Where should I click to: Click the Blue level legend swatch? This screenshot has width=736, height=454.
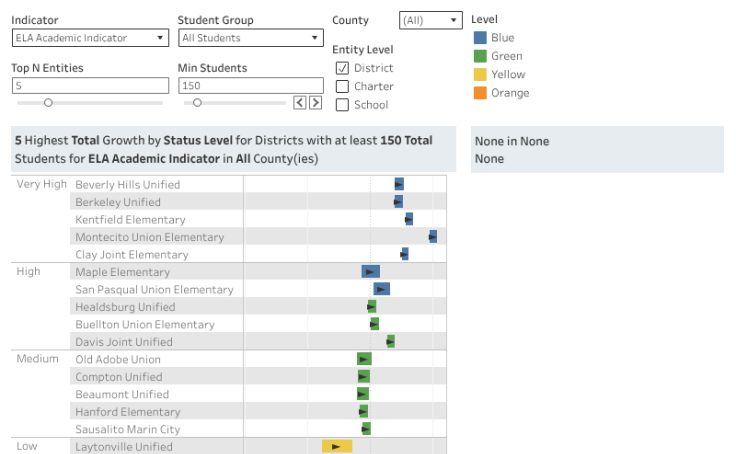pyautogui.click(x=481, y=38)
